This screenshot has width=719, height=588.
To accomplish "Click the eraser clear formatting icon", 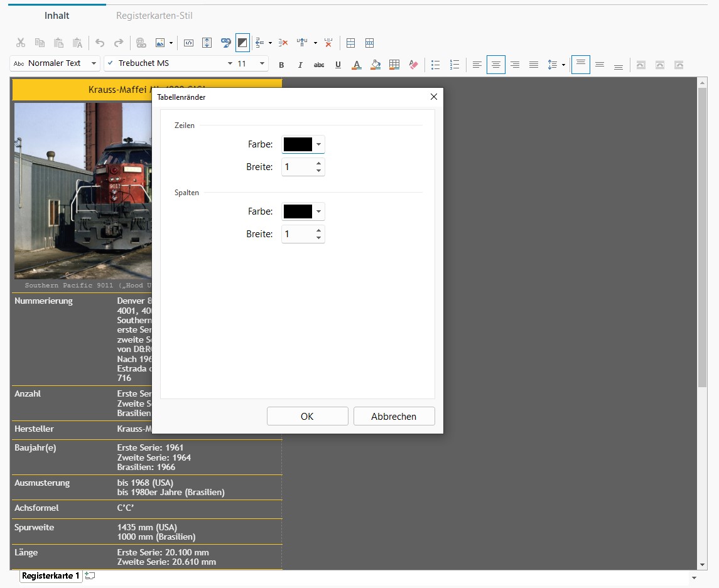I will [413, 64].
